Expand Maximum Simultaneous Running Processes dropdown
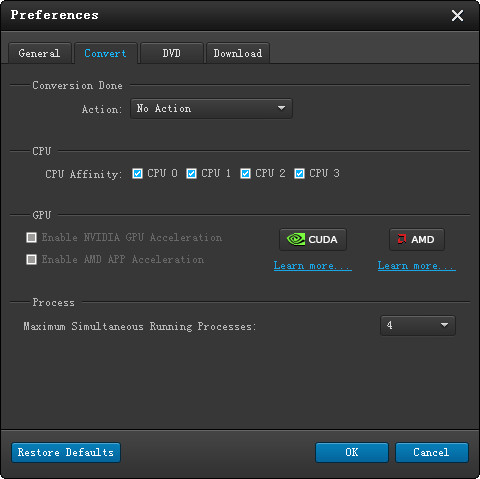This screenshot has width=480, height=479. click(x=418, y=325)
